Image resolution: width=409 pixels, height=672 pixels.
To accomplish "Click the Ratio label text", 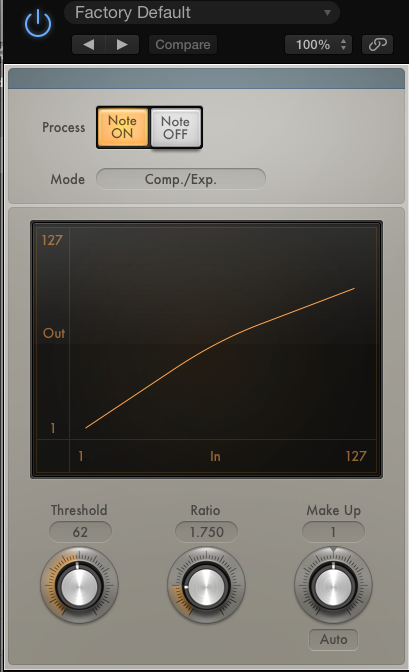I will (205, 510).
